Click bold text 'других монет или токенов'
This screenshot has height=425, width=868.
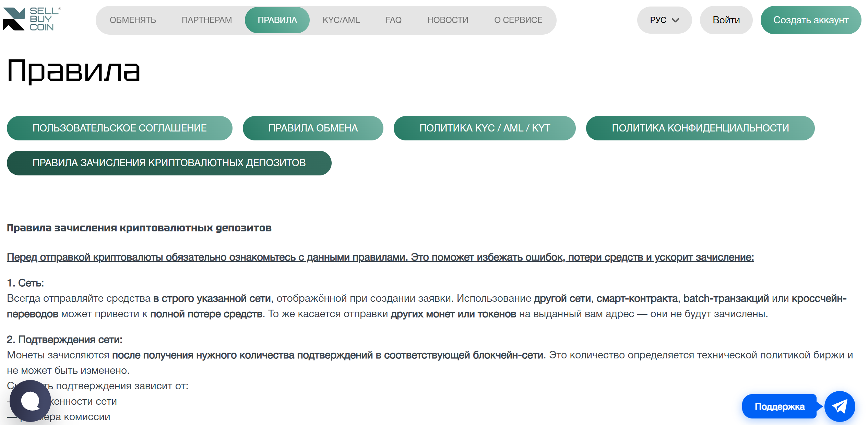(x=453, y=314)
